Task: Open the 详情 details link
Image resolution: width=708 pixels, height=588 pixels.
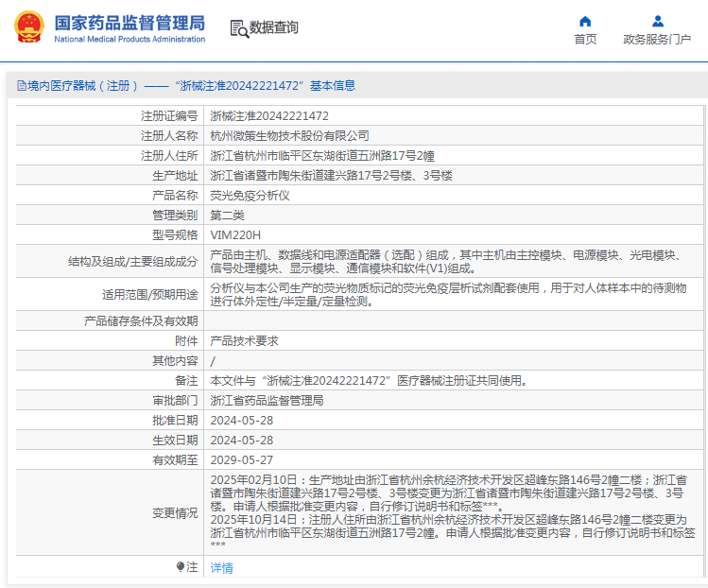Action: (x=222, y=568)
